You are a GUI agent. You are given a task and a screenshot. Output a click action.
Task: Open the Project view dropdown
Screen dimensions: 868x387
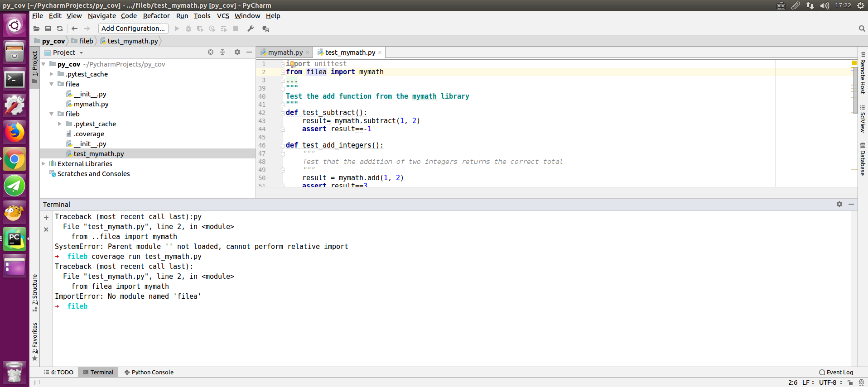point(82,53)
